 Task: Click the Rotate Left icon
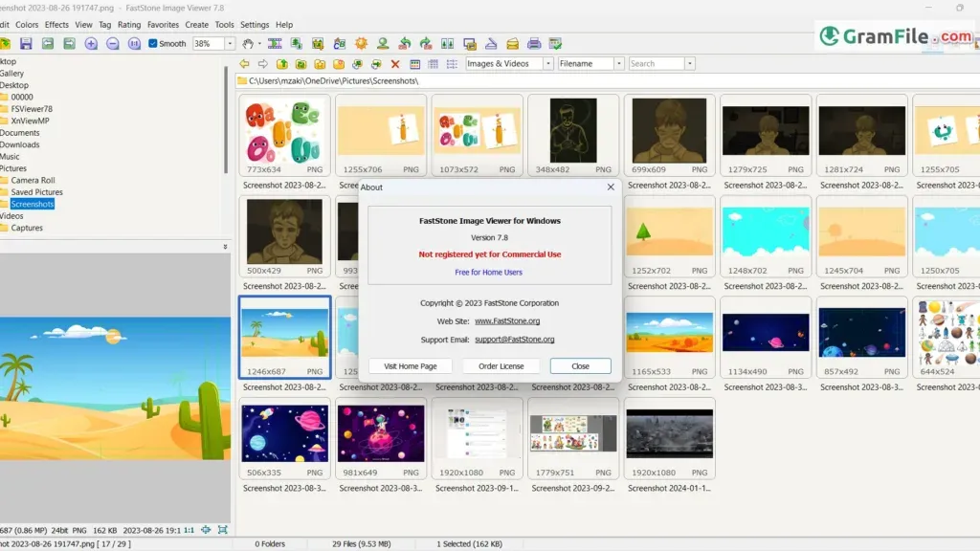click(x=405, y=44)
